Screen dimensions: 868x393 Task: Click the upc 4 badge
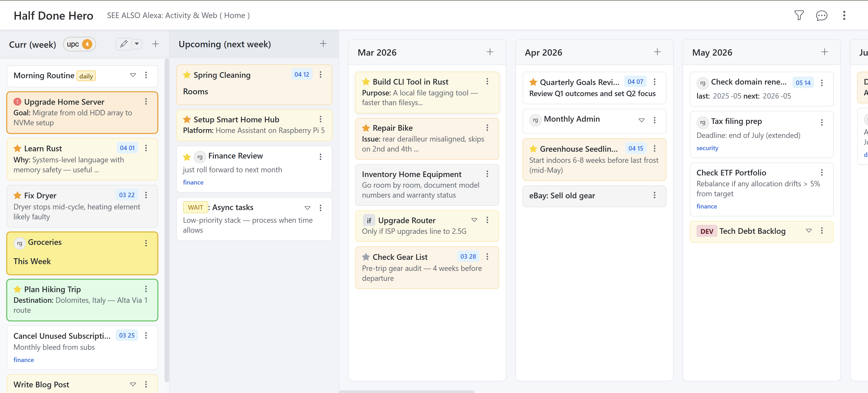tap(80, 44)
